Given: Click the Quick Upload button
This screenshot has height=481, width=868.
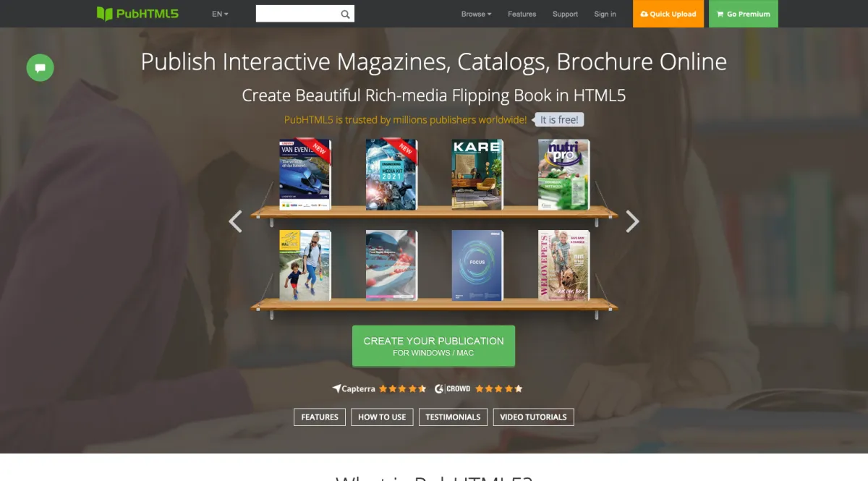Looking at the screenshot, I should point(668,14).
